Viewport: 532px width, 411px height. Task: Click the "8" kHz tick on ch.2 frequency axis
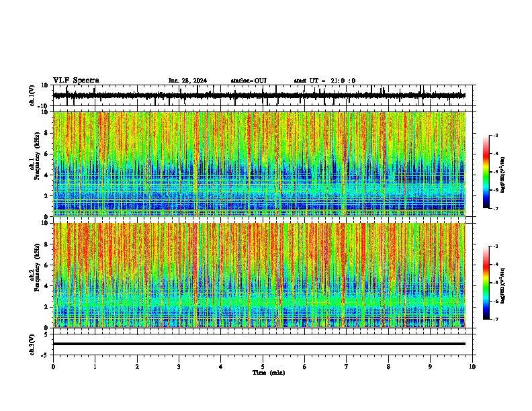click(47, 244)
